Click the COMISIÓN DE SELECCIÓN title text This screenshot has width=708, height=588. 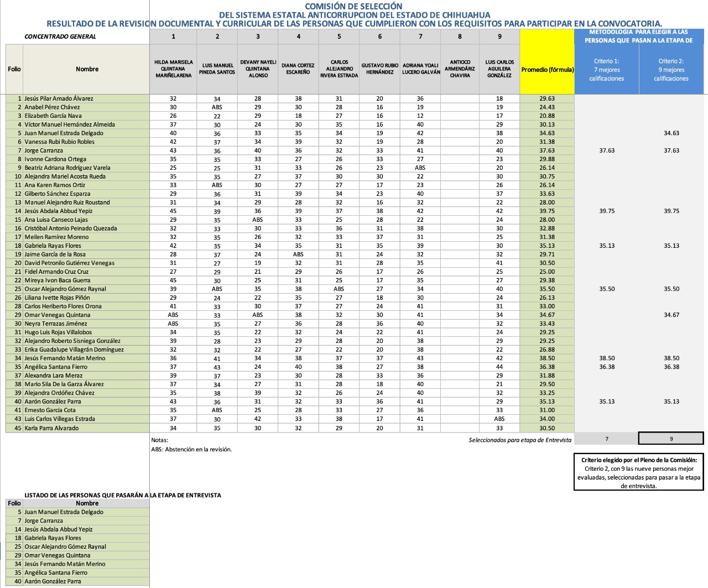coord(353,6)
